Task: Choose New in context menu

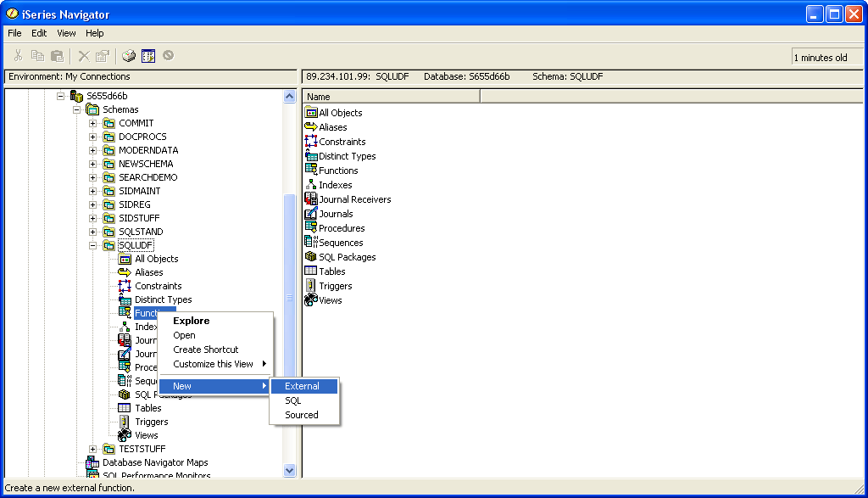Action: [216, 386]
